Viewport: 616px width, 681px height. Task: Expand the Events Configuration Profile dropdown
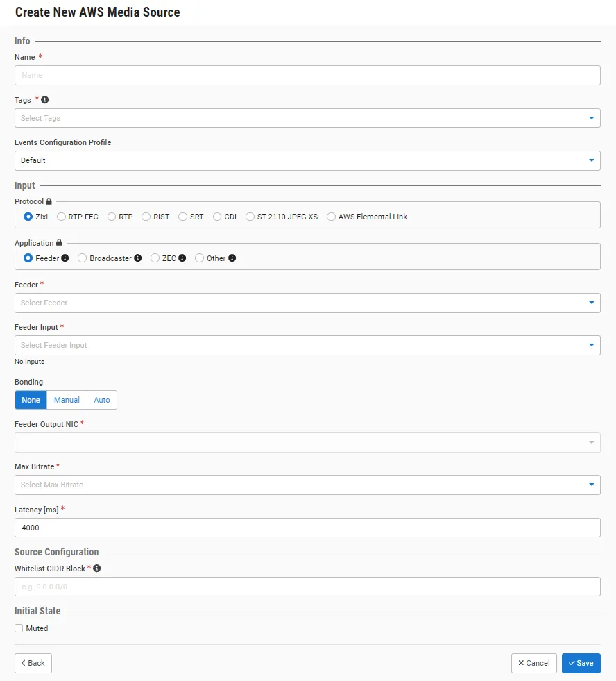tap(307, 160)
